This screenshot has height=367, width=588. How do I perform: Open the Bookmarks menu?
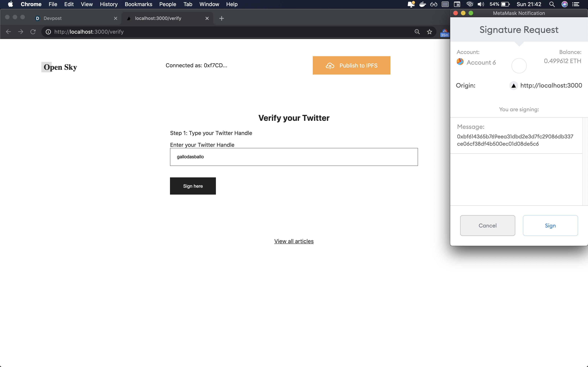coord(138,4)
